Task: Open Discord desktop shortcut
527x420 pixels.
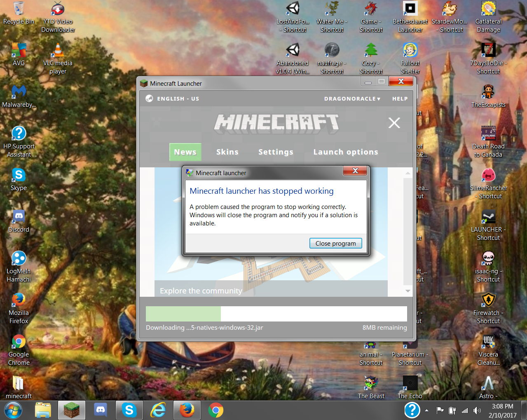Action: pos(19,221)
